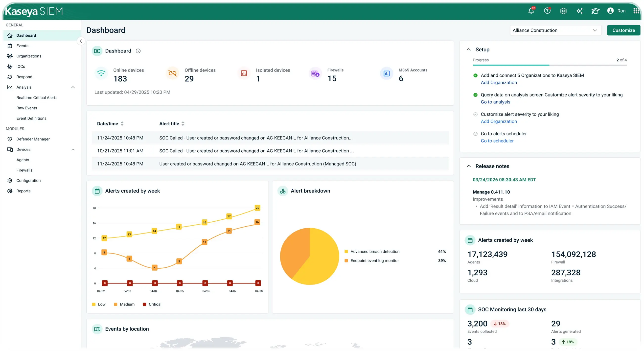
Task: Click the IOCs biohazard icon
Action: tap(10, 67)
